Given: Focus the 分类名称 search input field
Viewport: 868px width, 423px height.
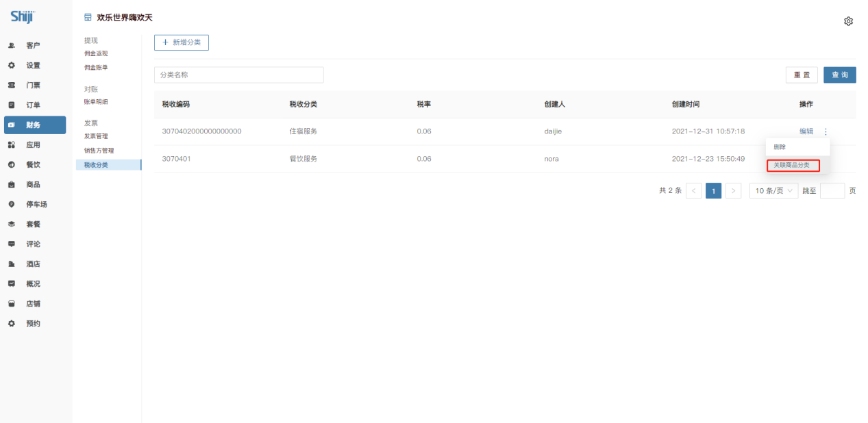Looking at the screenshot, I should tap(238, 75).
